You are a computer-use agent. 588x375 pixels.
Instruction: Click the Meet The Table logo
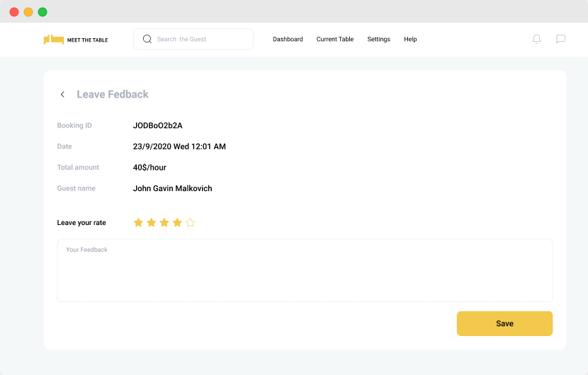pyautogui.click(x=76, y=40)
